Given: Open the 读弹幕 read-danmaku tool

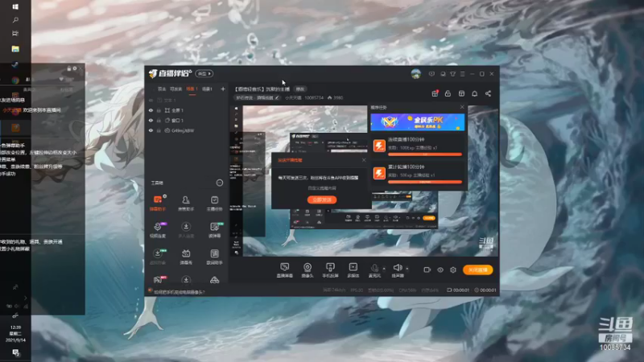Looking at the screenshot, I should click(214, 230).
